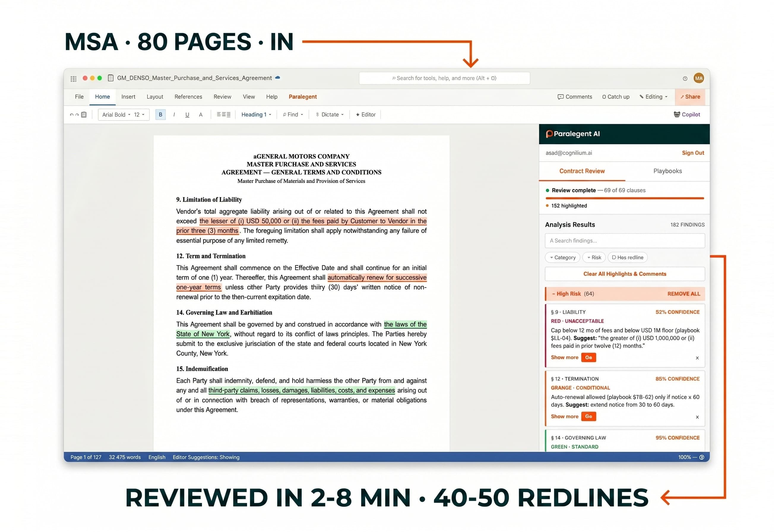The width and height of the screenshot is (774, 532).
Task: Toggle the Has redline filter
Action: click(x=627, y=257)
